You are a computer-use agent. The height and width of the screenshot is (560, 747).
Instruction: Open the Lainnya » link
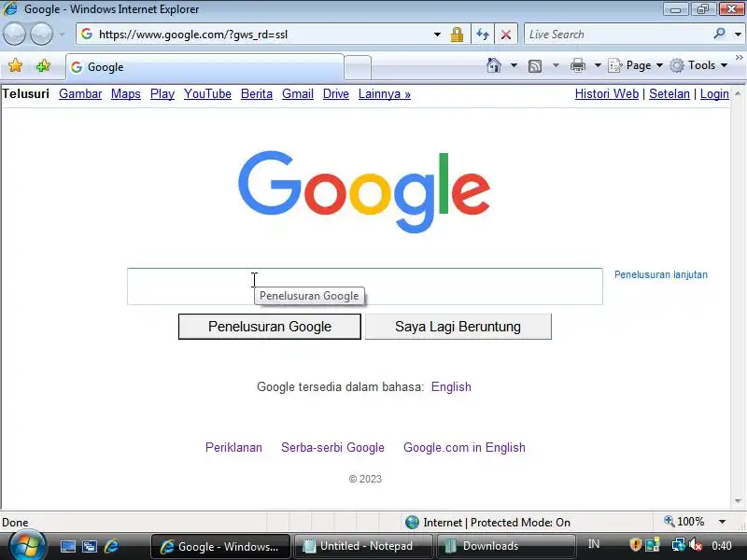(385, 94)
